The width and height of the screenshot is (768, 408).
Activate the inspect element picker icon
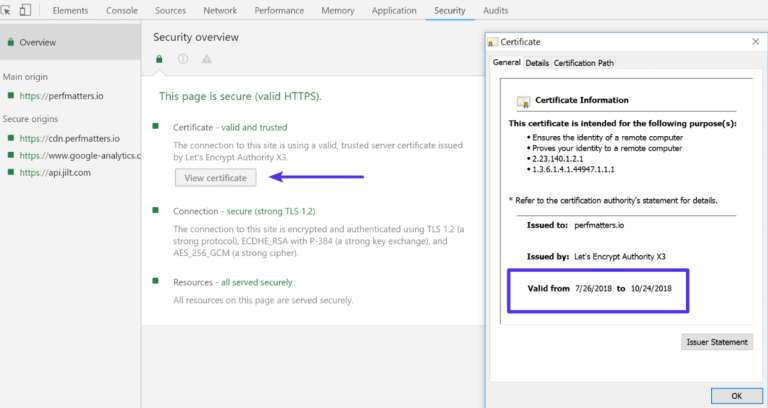point(5,10)
